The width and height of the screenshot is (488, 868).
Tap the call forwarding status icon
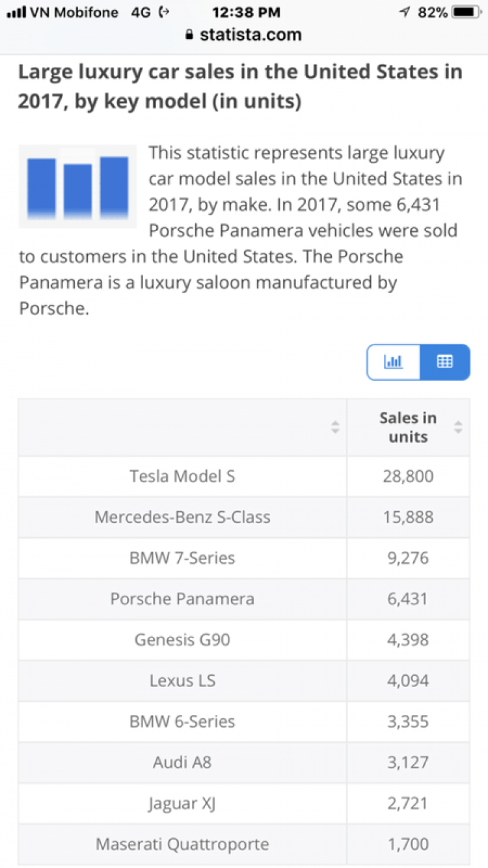(x=165, y=12)
